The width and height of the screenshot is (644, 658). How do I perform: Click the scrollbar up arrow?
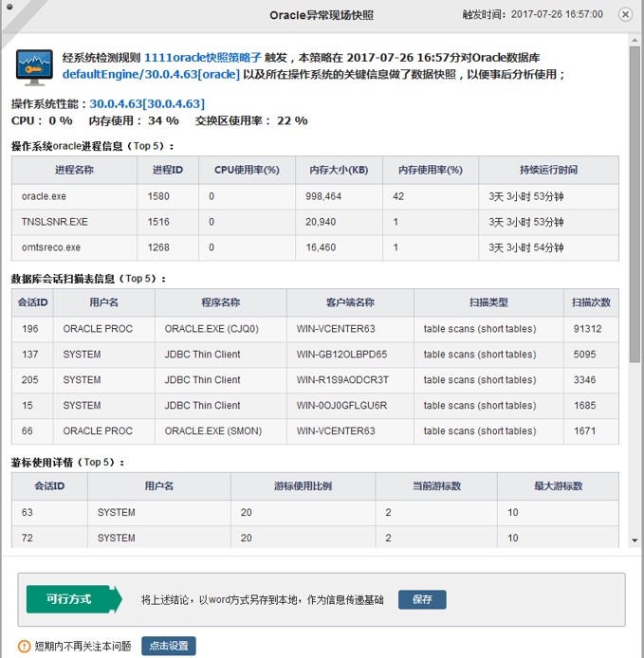pyautogui.click(x=635, y=39)
